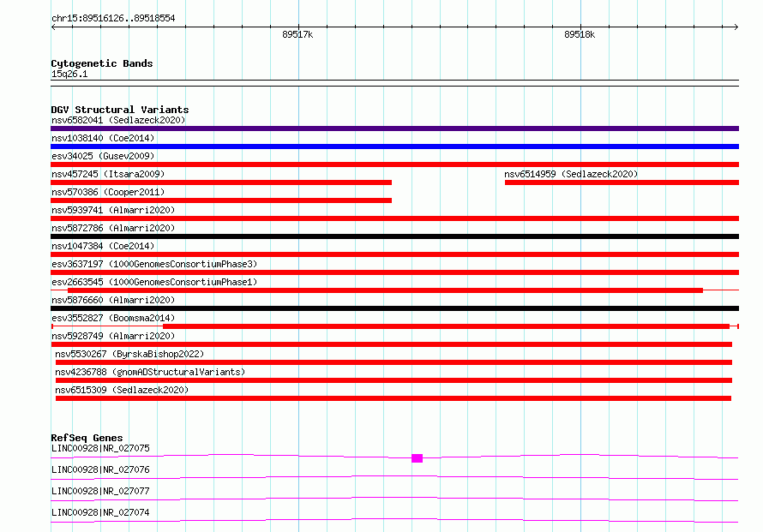The image size is (763, 532).
Task: Click variant label nsv1038140 (Coe2014)
Action: (103, 138)
